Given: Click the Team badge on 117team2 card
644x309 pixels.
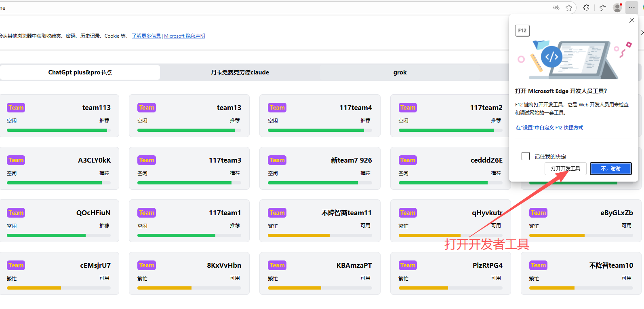Looking at the screenshot, I should coord(408,108).
